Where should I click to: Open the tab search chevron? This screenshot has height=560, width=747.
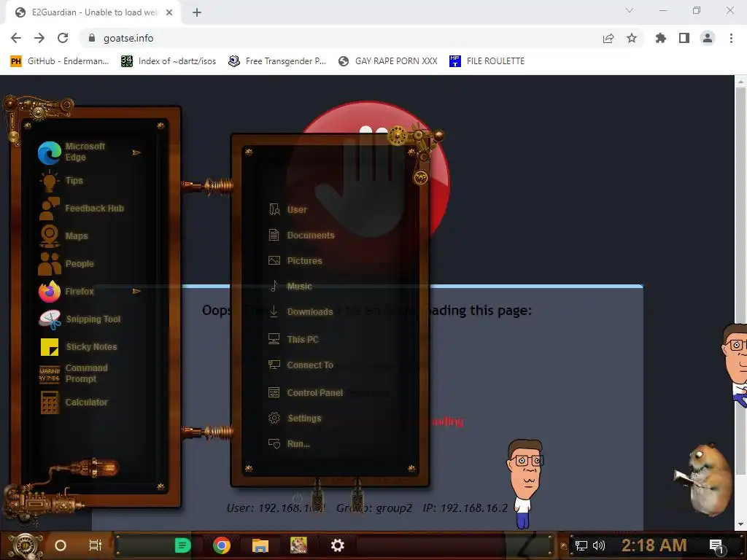point(630,10)
